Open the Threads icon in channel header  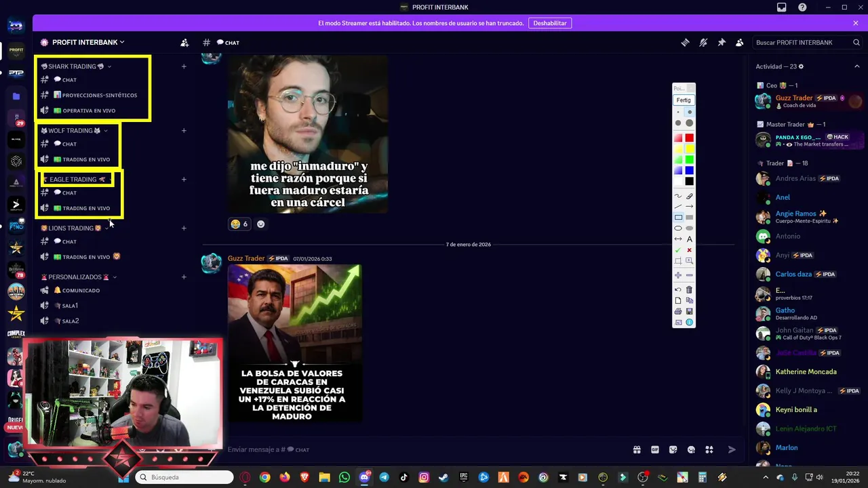pyautogui.click(x=685, y=42)
